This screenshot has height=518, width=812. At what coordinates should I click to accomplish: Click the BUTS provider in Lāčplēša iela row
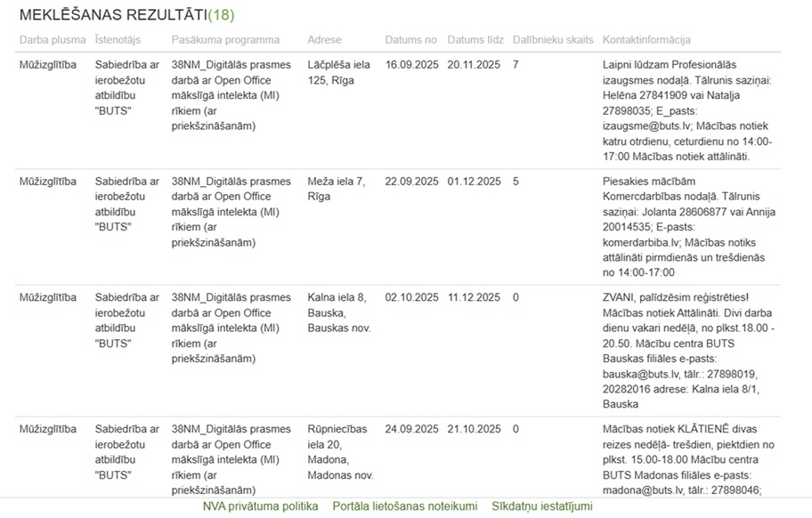pyautogui.click(x=126, y=87)
